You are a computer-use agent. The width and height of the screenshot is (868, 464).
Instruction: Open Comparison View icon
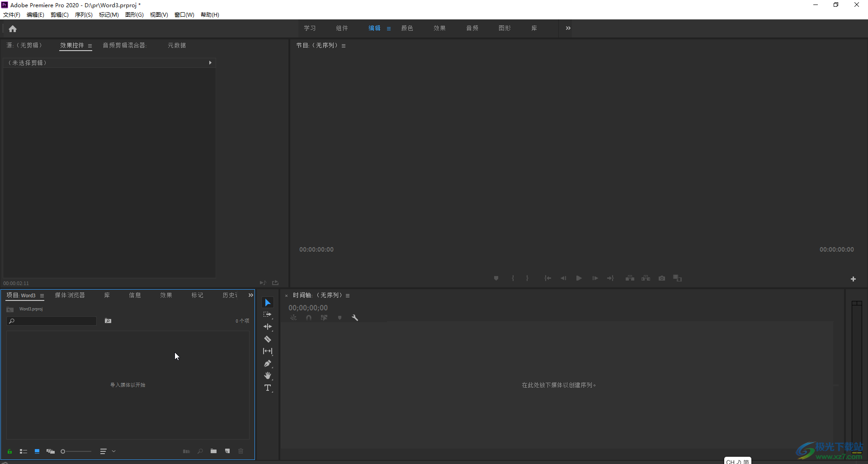tap(677, 278)
